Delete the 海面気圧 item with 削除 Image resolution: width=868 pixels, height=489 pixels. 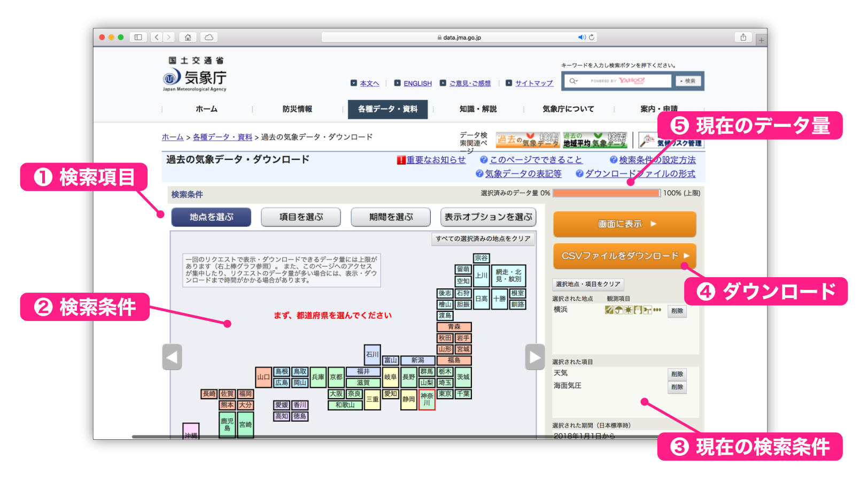pyautogui.click(x=677, y=387)
